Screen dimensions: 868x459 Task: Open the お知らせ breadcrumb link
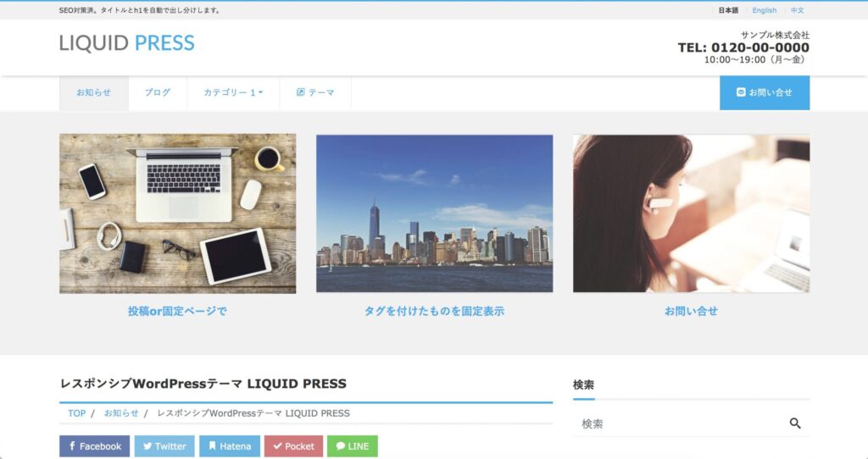[x=121, y=413]
